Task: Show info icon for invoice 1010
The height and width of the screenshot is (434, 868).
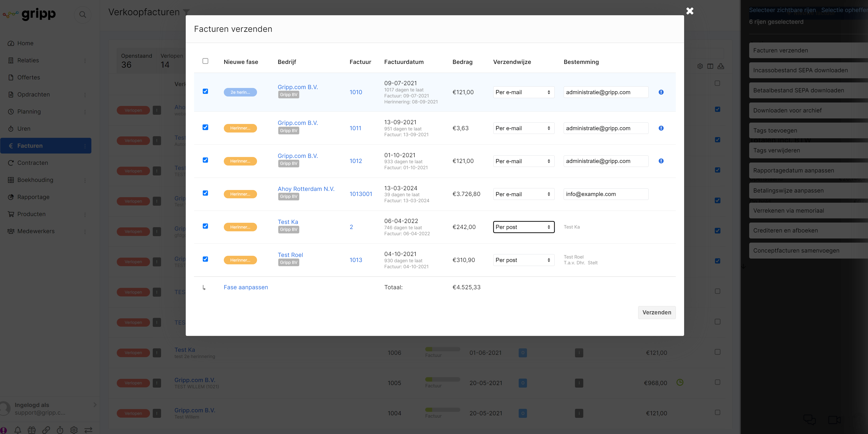Action: pyautogui.click(x=661, y=92)
